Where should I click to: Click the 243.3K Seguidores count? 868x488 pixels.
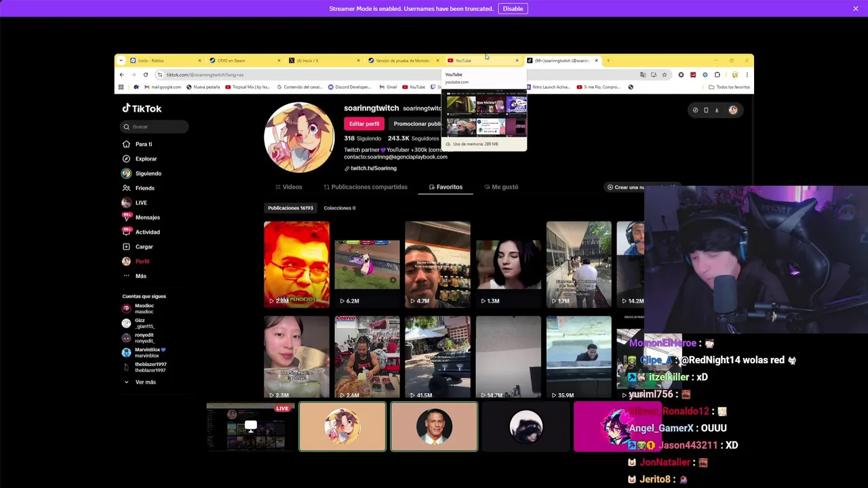pos(414,138)
